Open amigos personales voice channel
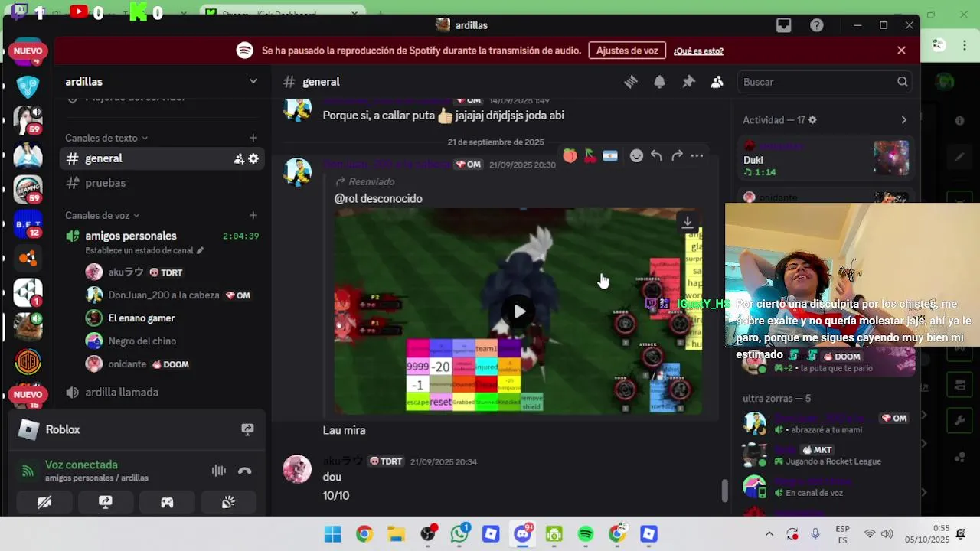 click(x=130, y=236)
